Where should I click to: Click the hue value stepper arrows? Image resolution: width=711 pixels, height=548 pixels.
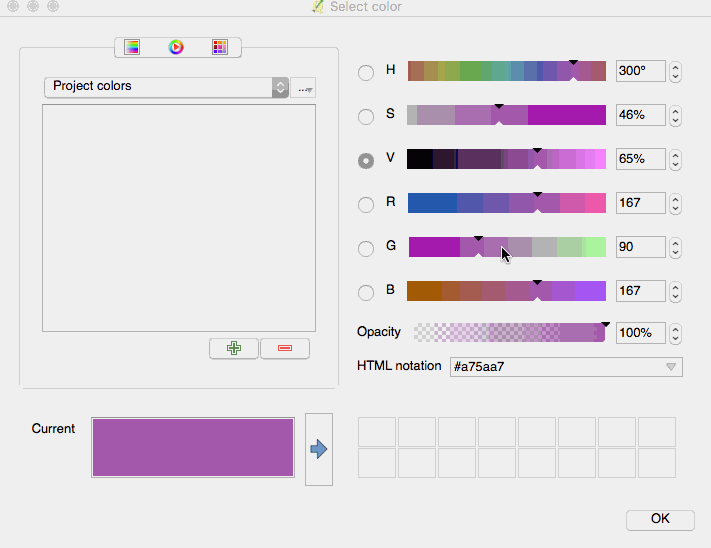[676, 72]
